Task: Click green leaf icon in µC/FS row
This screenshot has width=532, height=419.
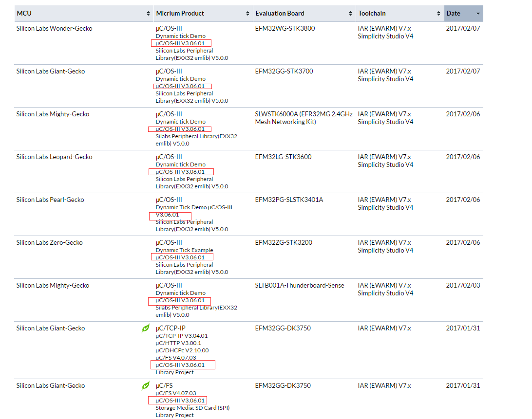Action: (146, 386)
